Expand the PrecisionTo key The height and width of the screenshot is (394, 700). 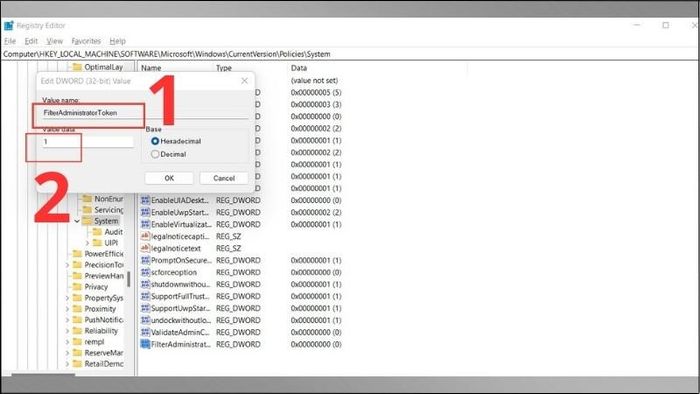point(67,265)
